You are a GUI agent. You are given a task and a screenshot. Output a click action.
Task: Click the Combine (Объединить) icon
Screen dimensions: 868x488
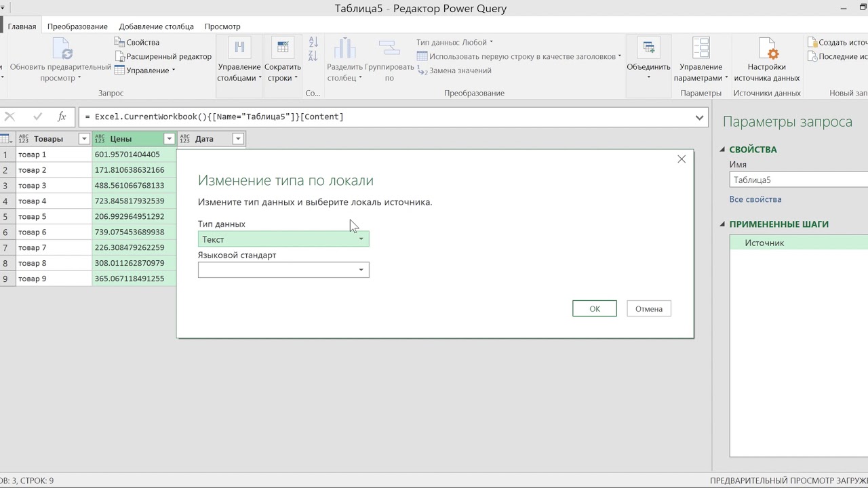[x=648, y=47]
